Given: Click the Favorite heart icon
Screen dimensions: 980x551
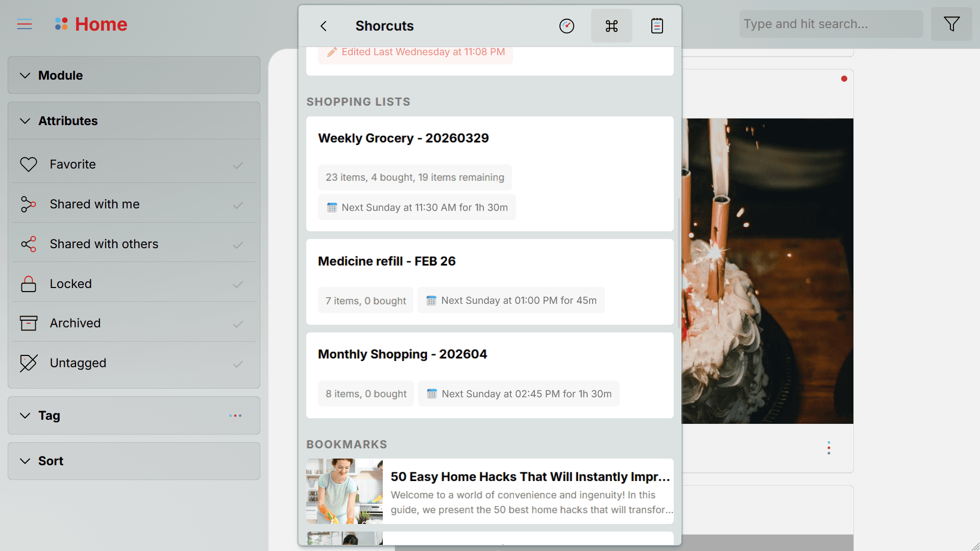Looking at the screenshot, I should point(29,164).
